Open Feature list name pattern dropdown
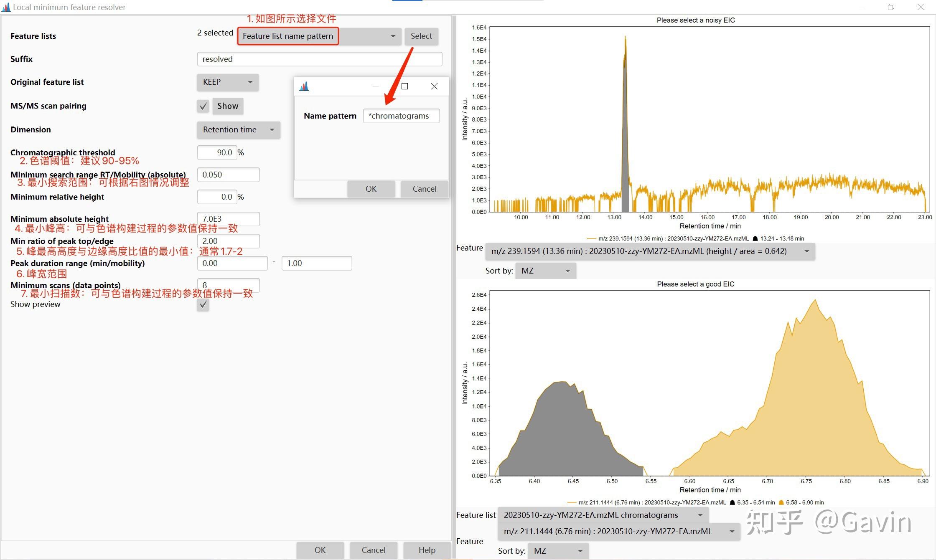936x560 pixels. [x=319, y=36]
